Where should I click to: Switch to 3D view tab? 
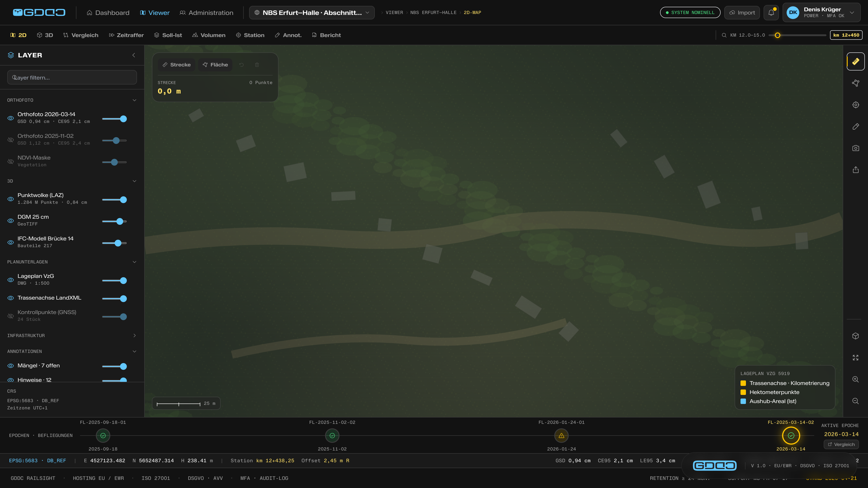pos(45,35)
